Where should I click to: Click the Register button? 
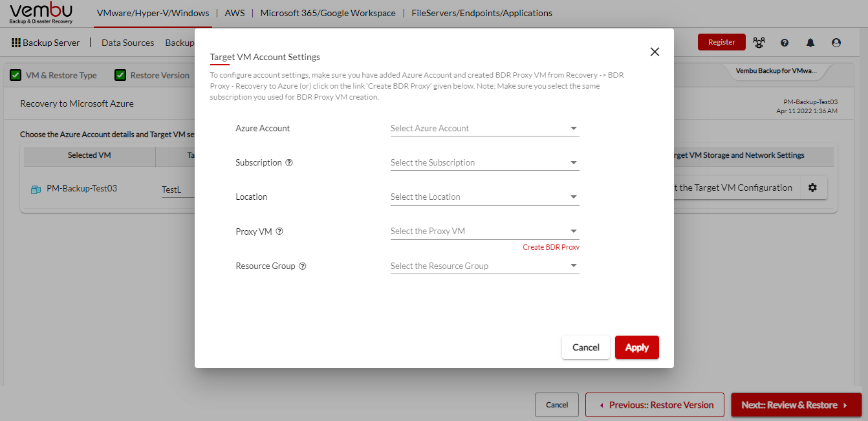(722, 42)
